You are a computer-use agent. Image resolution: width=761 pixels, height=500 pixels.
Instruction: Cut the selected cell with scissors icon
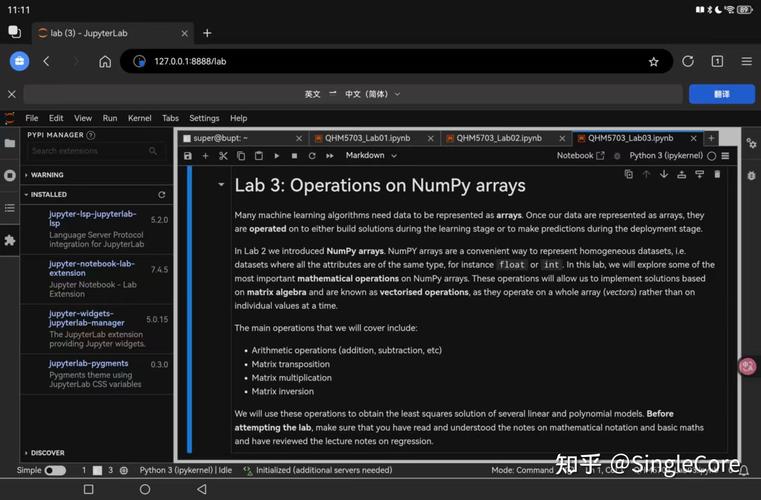(223, 156)
